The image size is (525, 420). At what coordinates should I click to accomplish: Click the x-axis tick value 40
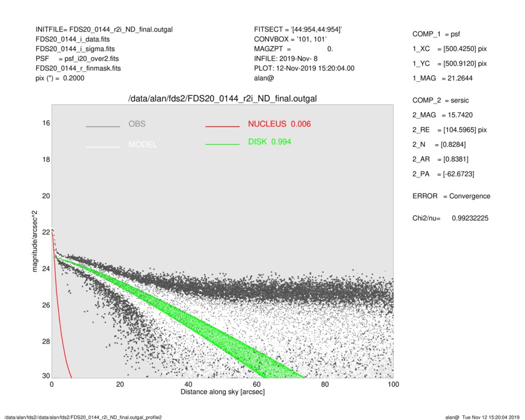coord(188,384)
